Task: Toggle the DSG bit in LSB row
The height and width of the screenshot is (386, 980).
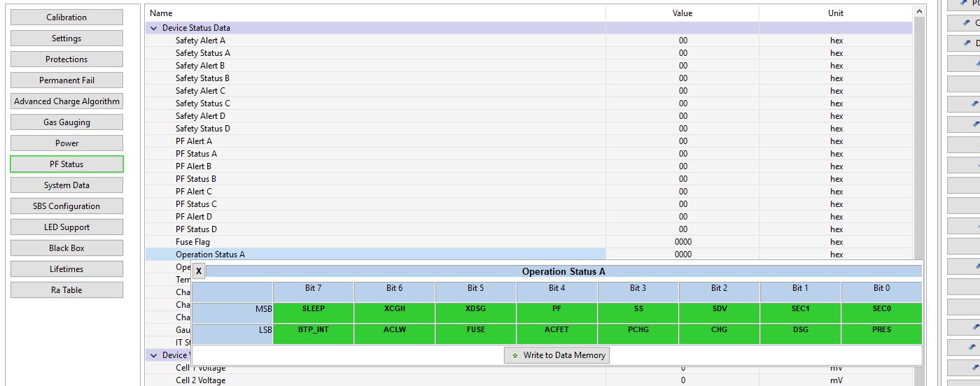Action: (801, 334)
